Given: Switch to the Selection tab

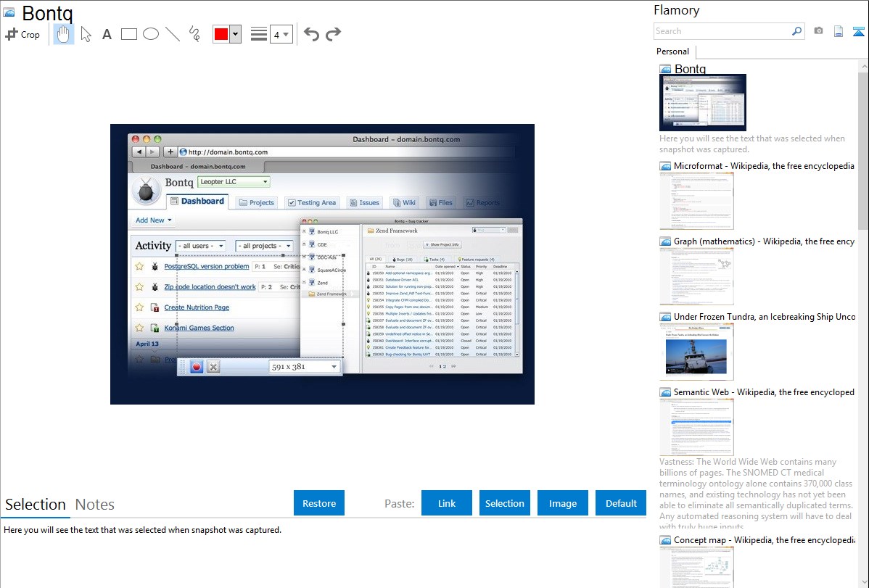Looking at the screenshot, I should pyautogui.click(x=36, y=505).
